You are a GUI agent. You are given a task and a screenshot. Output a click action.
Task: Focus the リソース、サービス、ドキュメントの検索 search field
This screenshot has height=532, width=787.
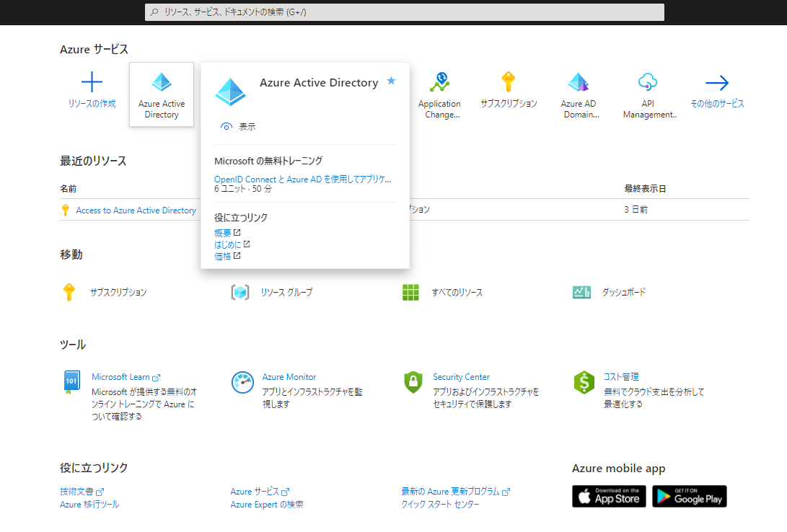[x=405, y=12]
